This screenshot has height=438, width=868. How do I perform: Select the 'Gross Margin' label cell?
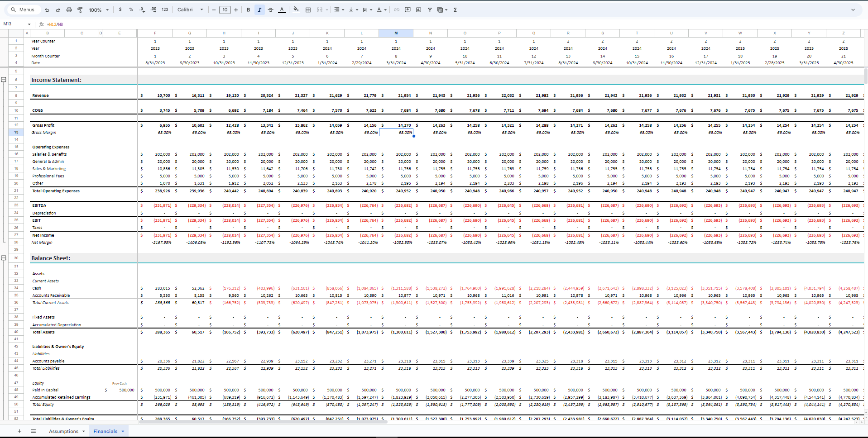click(x=44, y=133)
